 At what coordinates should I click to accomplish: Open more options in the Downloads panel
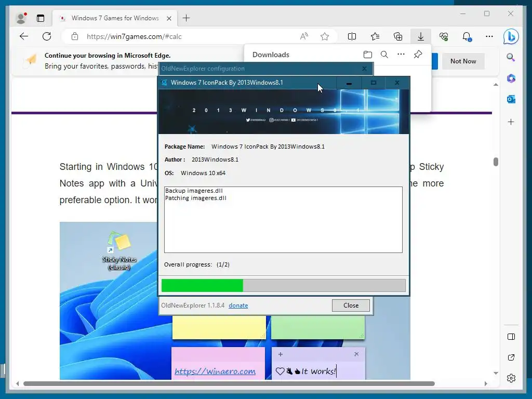click(x=401, y=54)
